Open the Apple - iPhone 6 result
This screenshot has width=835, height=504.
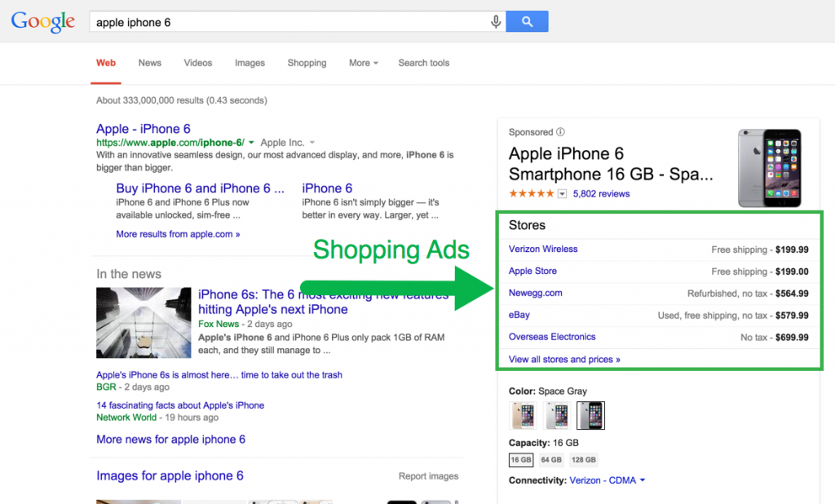[x=144, y=129]
